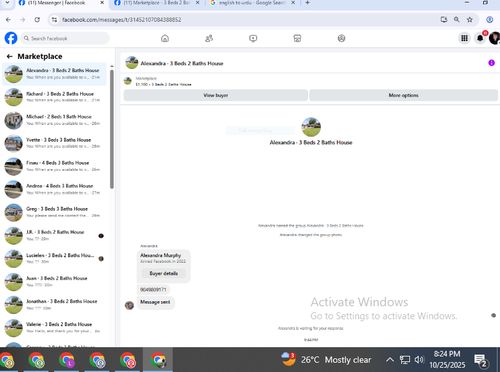Open the weather widget 26°C Mostly clear

pyautogui.click(x=326, y=360)
